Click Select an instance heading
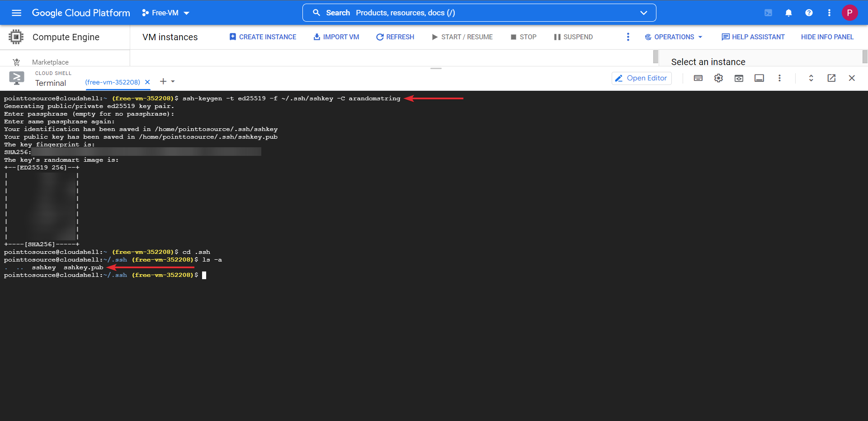868x421 pixels. (708, 62)
